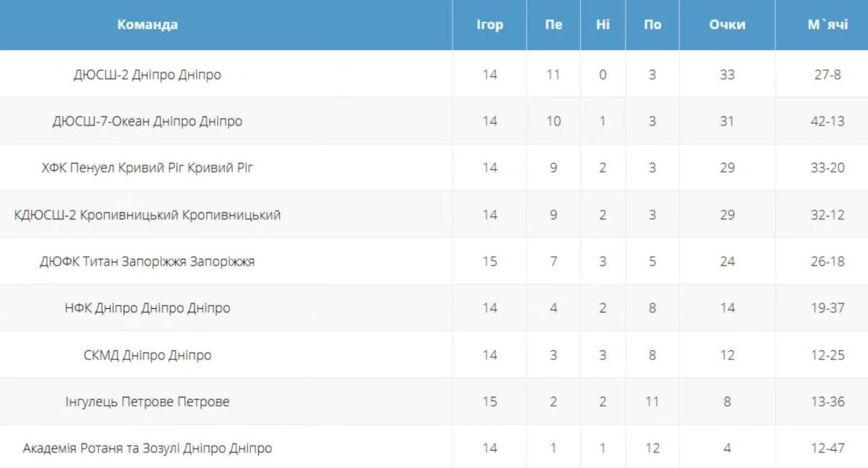Sort by the Ігор column header

pyautogui.click(x=490, y=25)
